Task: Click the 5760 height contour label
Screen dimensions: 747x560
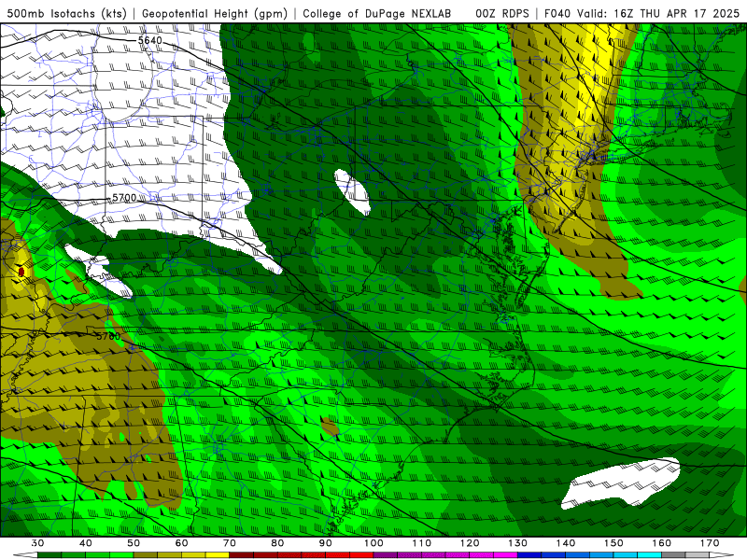Action: [108, 337]
